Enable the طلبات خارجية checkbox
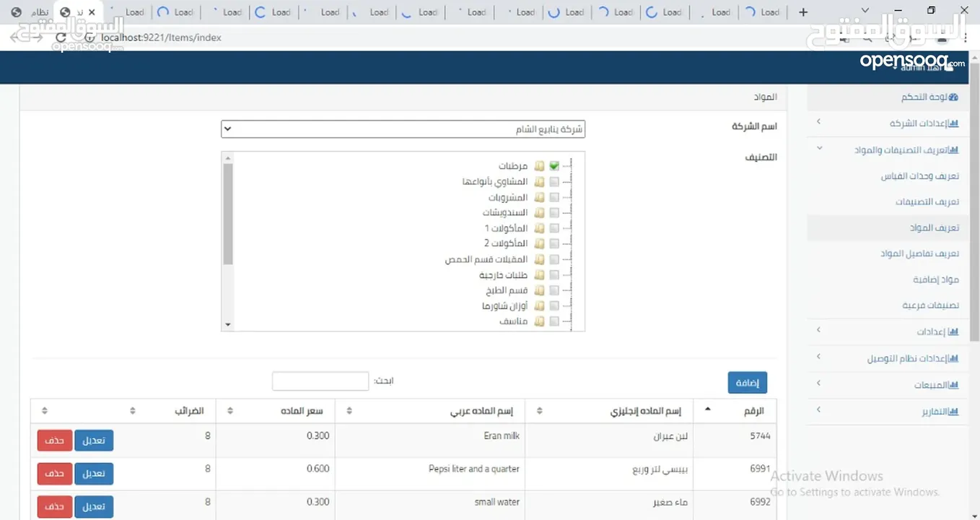The width and height of the screenshot is (980, 520). tap(554, 275)
